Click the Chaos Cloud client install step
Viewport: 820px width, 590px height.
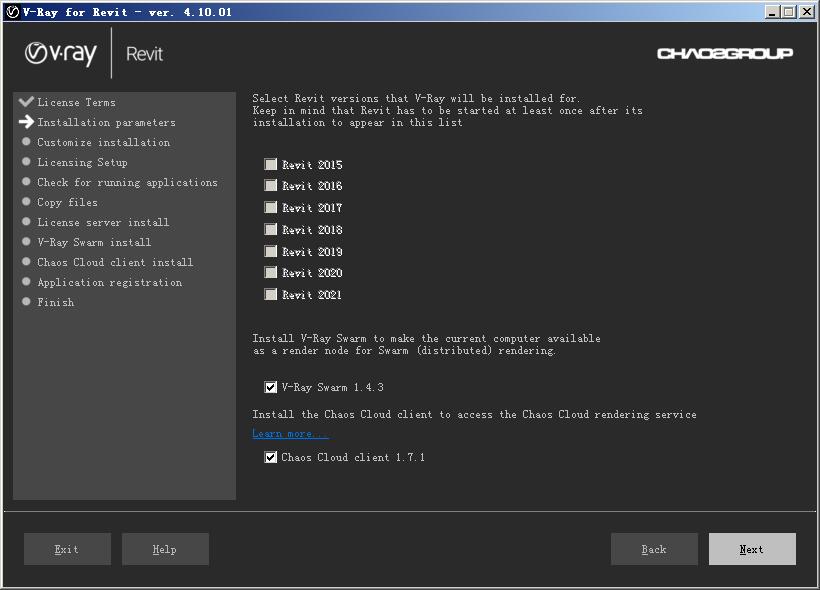[x=115, y=262]
